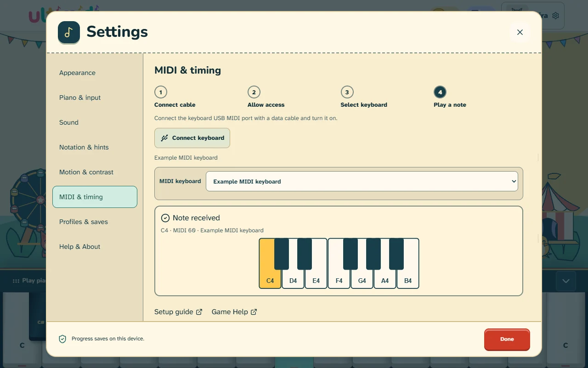Screen dimensions: 588x368
Task: Click the black key between G4 and A4
Action: tap(373, 254)
